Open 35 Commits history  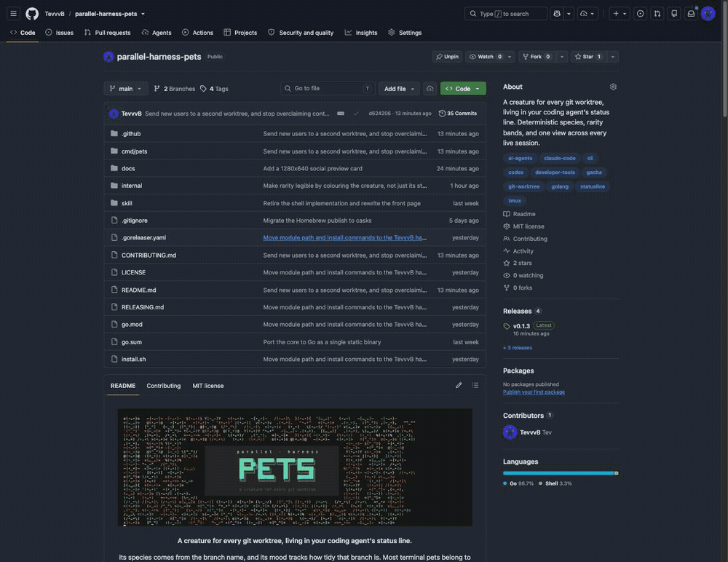458,114
